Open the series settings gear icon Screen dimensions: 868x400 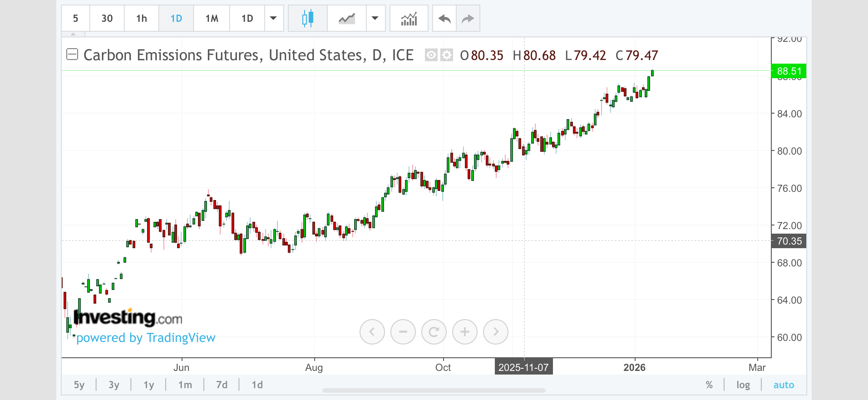click(x=446, y=55)
